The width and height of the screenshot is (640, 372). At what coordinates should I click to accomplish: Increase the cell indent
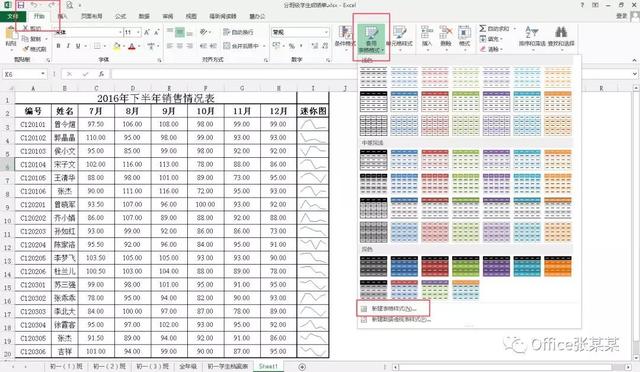pyautogui.click(x=213, y=46)
